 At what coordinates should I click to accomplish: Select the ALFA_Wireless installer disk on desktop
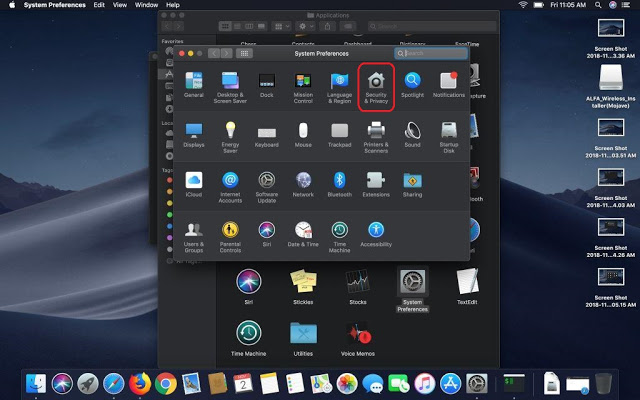611,77
